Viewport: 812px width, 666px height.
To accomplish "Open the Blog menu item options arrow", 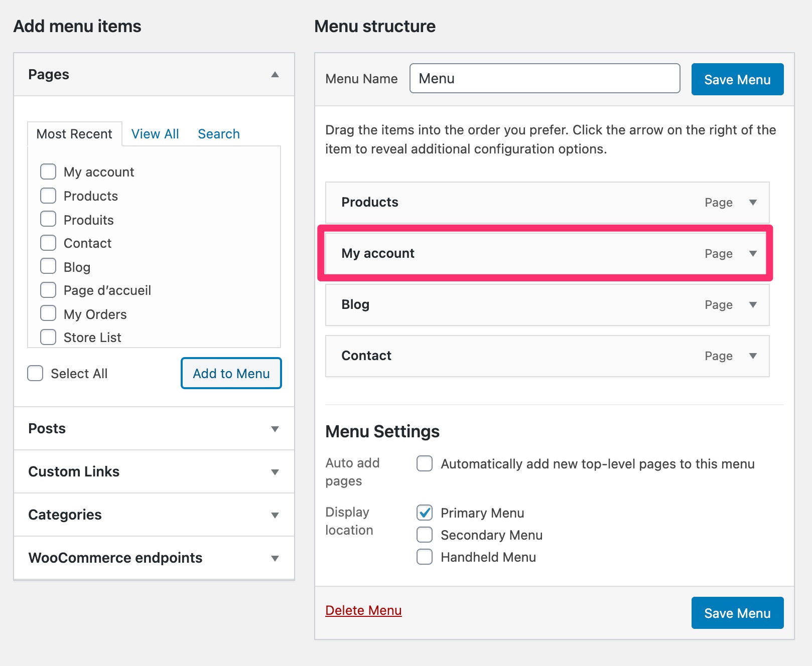I will 753,305.
